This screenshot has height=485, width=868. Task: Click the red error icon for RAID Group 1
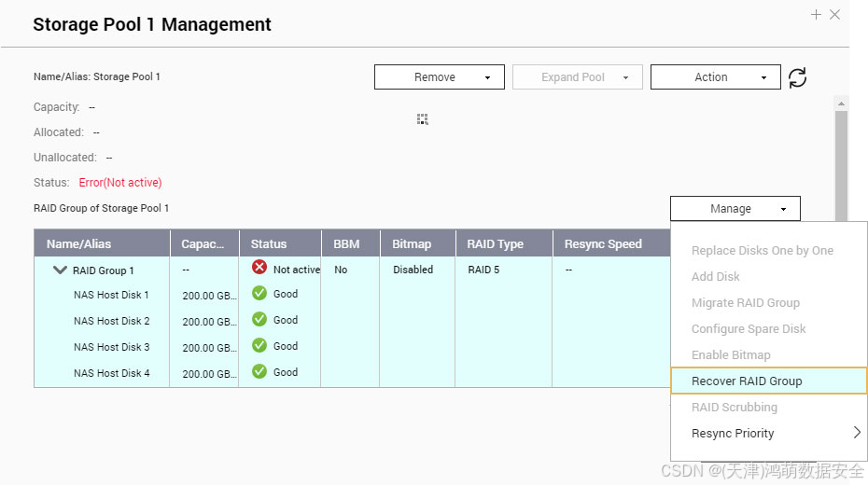[x=259, y=268]
